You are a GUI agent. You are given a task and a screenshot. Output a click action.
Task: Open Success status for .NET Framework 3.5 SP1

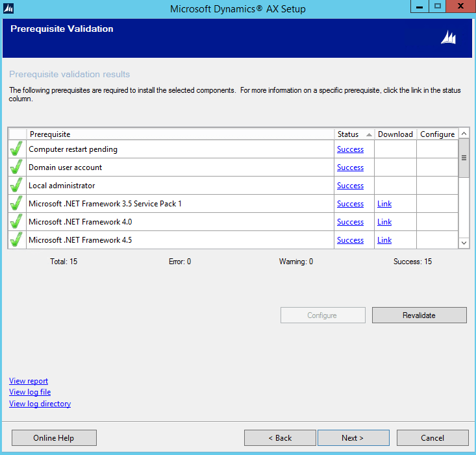pos(350,204)
